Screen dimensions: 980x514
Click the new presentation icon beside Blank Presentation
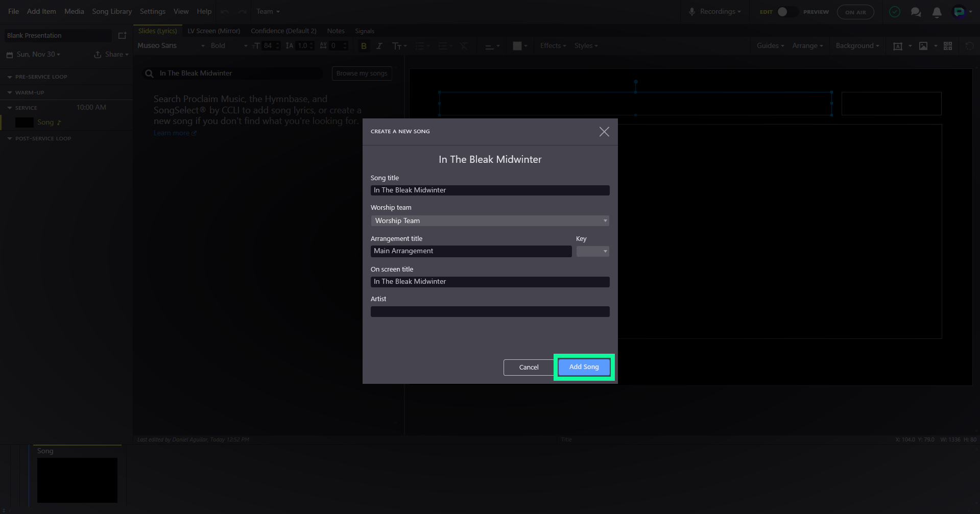(122, 36)
